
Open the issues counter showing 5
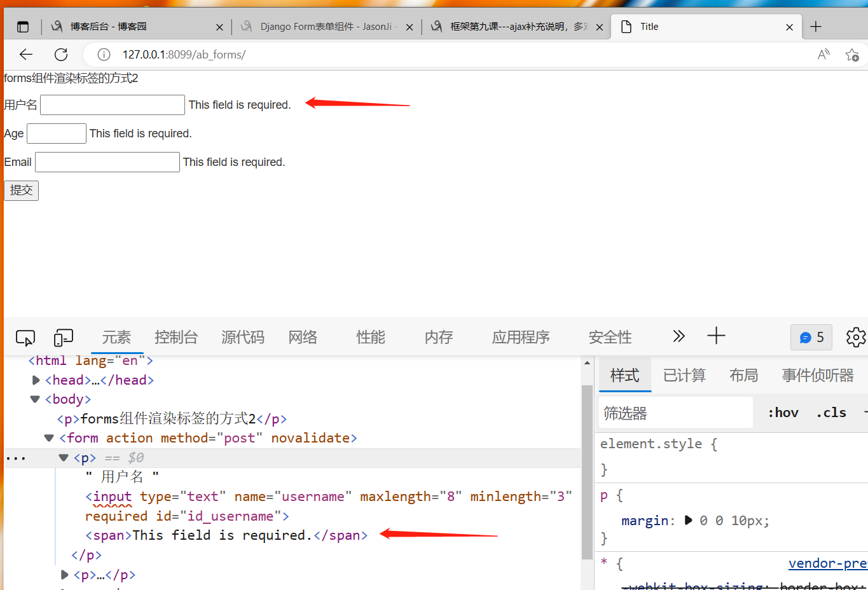pos(811,338)
